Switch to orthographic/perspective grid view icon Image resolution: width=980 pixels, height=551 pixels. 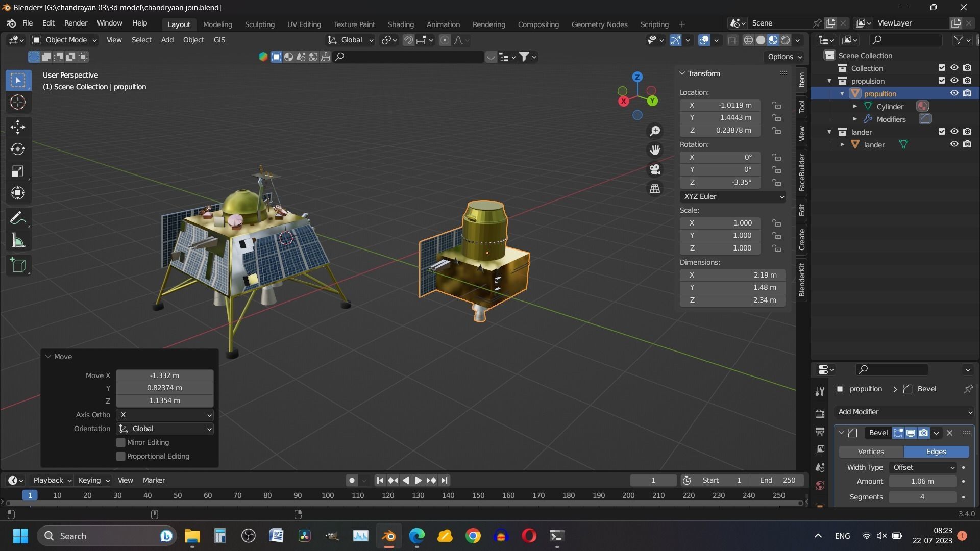point(655,189)
